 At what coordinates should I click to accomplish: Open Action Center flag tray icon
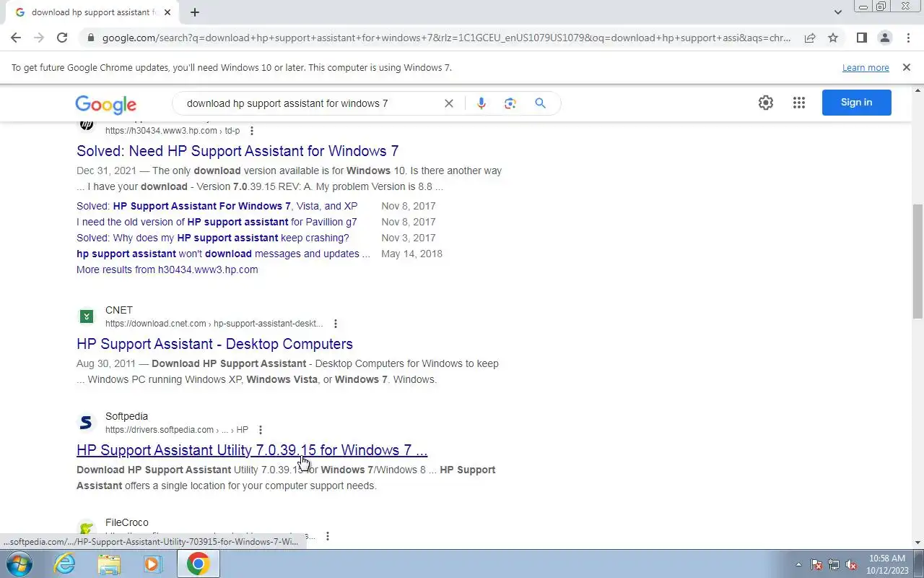click(816, 564)
